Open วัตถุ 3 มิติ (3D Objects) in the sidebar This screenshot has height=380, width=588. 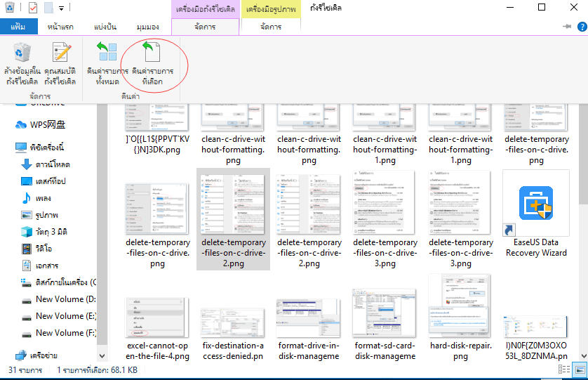[x=44, y=232]
